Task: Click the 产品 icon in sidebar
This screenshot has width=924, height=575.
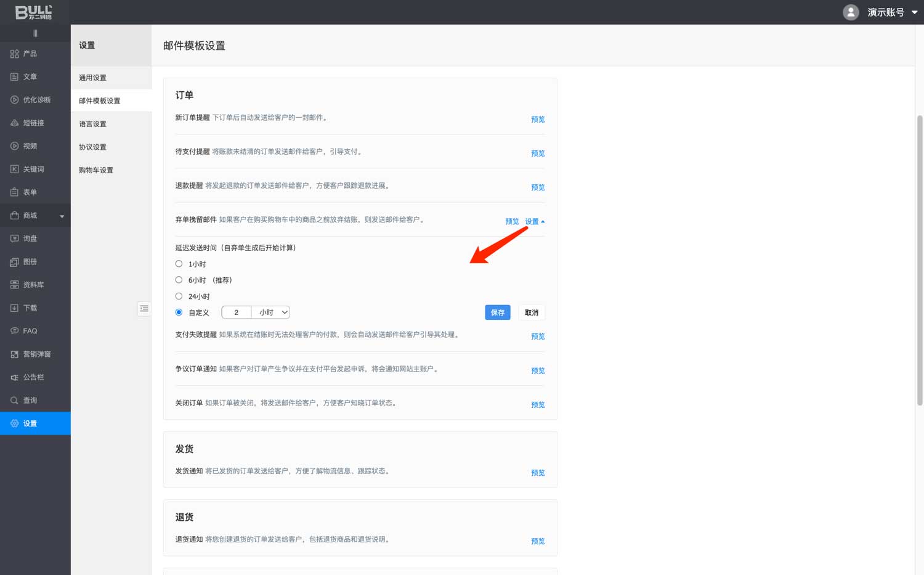Action: tap(15, 54)
